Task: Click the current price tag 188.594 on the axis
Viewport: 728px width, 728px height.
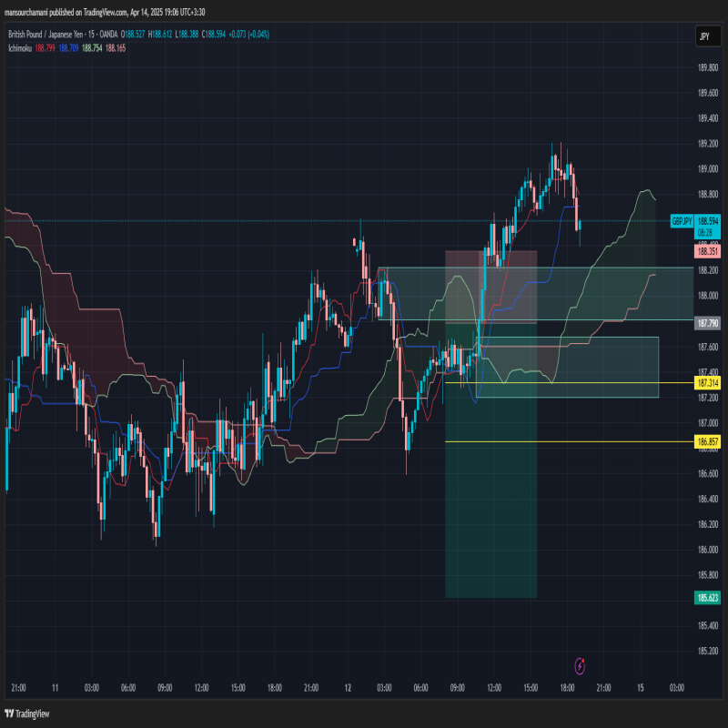Action: tap(708, 221)
